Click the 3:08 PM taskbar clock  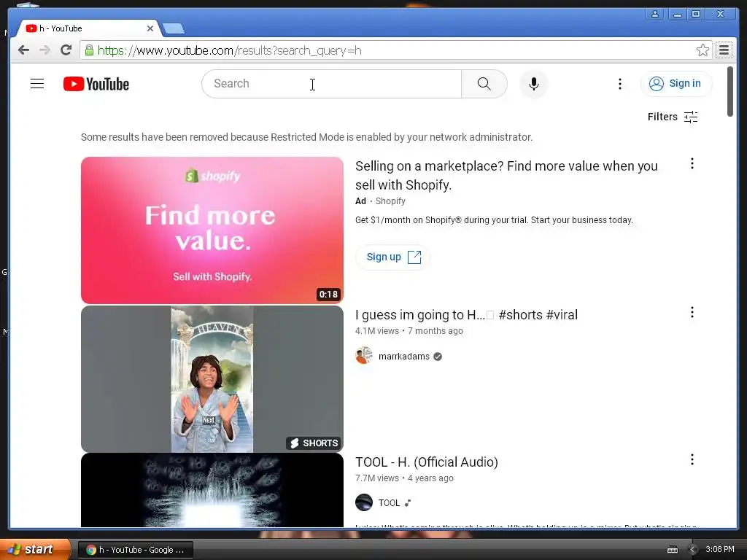coord(719,549)
